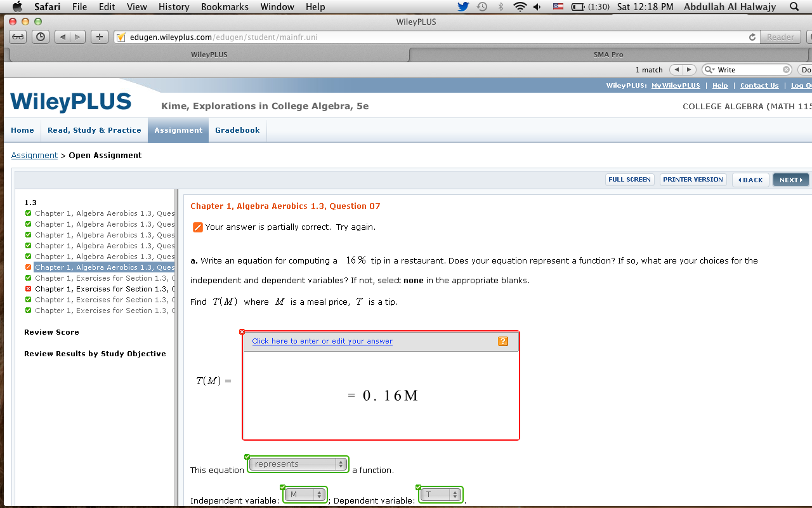Image resolution: width=812 pixels, height=508 pixels.
Task: Open the Edit menu
Action: [x=107, y=7]
